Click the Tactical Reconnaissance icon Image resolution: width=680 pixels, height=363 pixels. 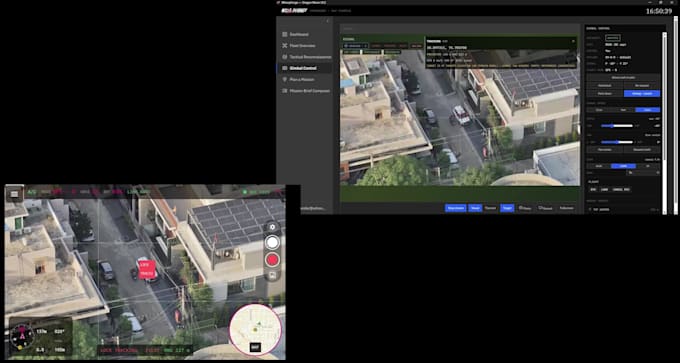[x=285, y=57]
